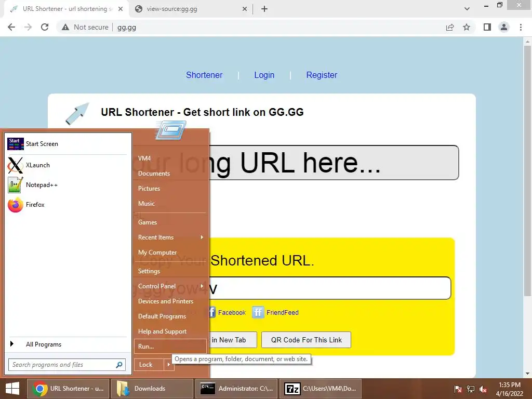The height and width of the screenshot is (399, 532).
Task: Click the Windows Start button
Action: 12,389
